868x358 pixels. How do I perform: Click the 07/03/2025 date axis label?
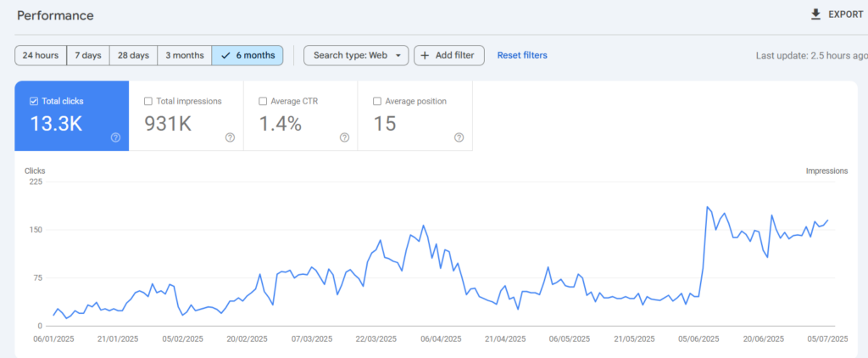click(312, 338)
